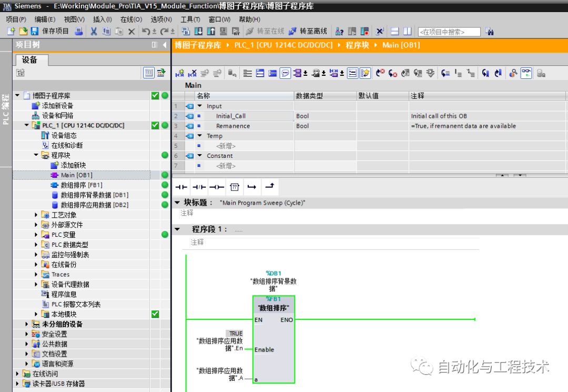Close branch favorite element
The height and width of the screenshot is (392, 568).
click(x=270, y=186)
